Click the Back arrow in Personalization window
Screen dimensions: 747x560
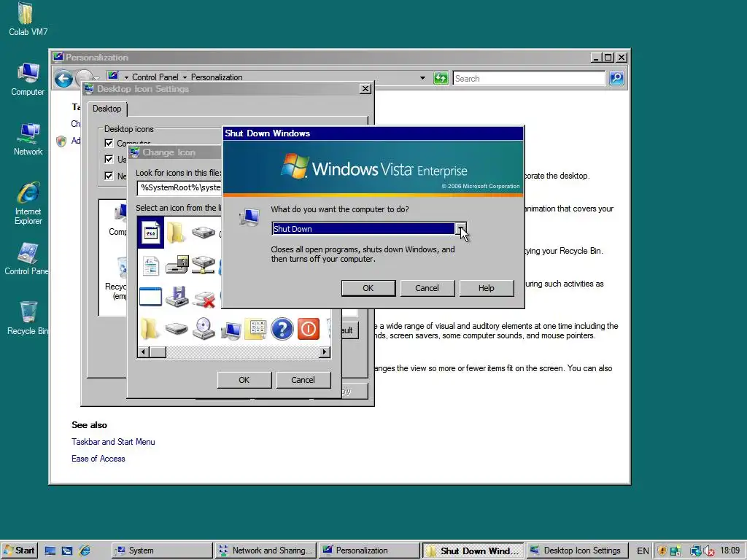pos(63,79)
